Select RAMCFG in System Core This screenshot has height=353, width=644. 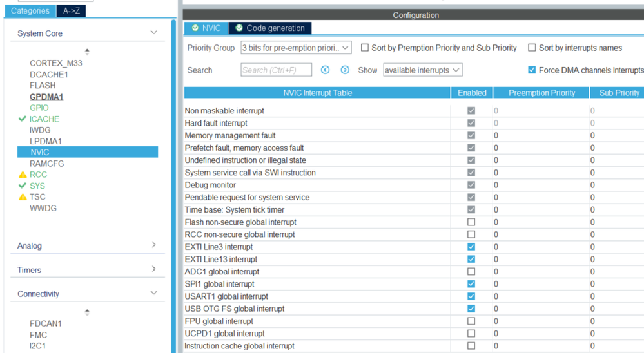click(x=47, y=164)
